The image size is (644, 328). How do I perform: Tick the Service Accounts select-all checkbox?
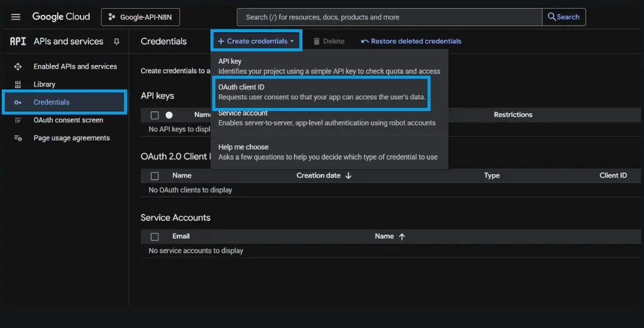pyautogui.click(x=154, y=237)
